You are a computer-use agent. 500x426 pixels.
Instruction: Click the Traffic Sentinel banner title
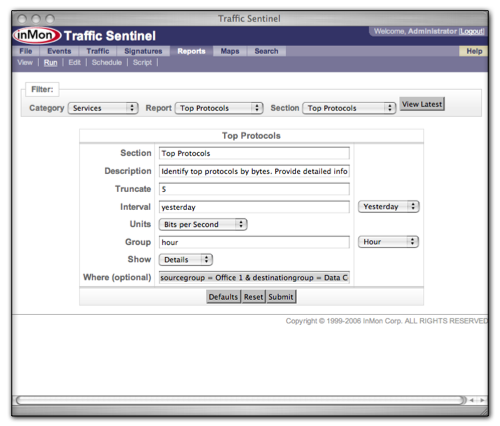pos(110,36)
